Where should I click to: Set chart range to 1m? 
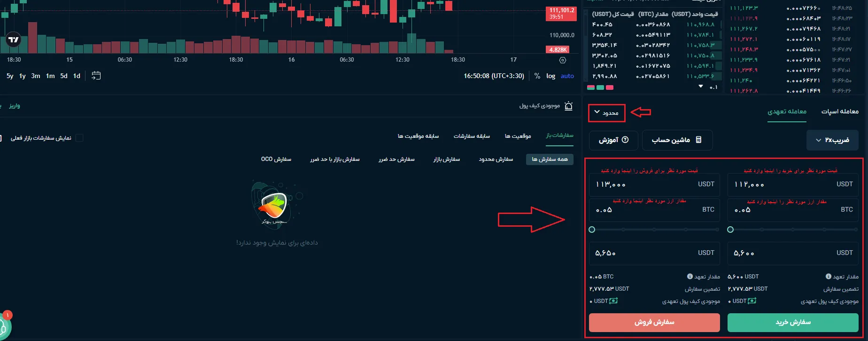[x=50, y=76]
